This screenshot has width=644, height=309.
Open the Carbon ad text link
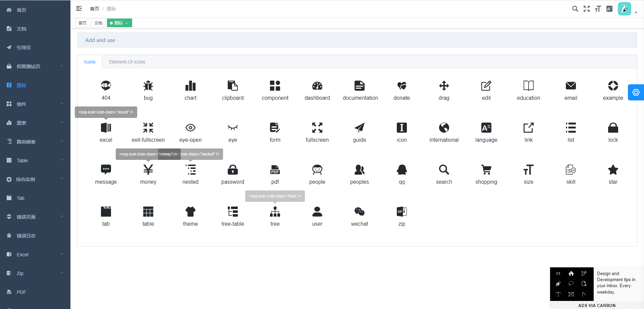pos(616,283)
